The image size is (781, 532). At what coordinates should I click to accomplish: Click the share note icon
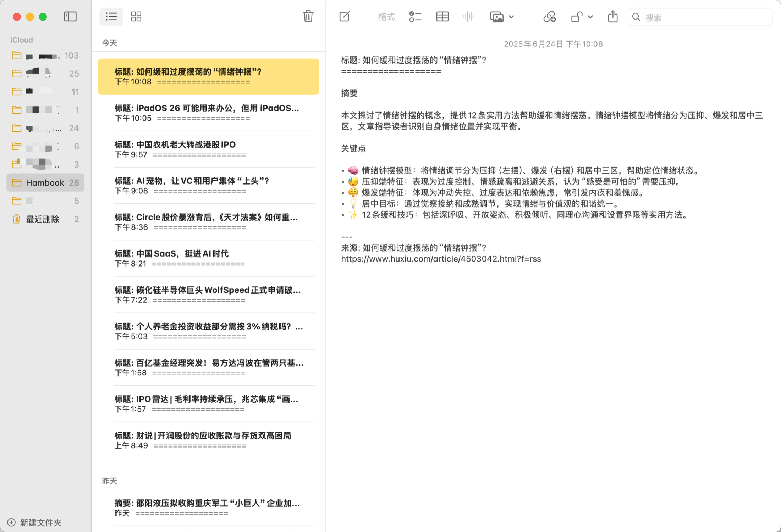coord(612,17)
